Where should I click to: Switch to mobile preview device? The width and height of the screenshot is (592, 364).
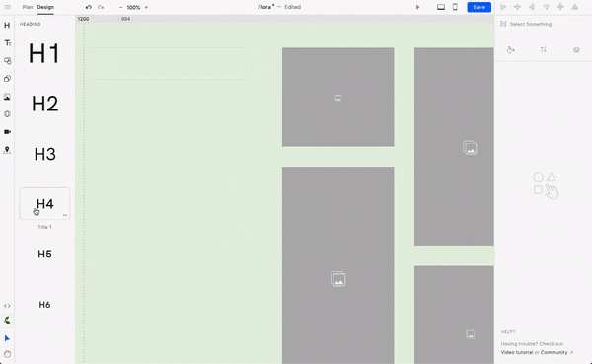[x=455, y=7]
